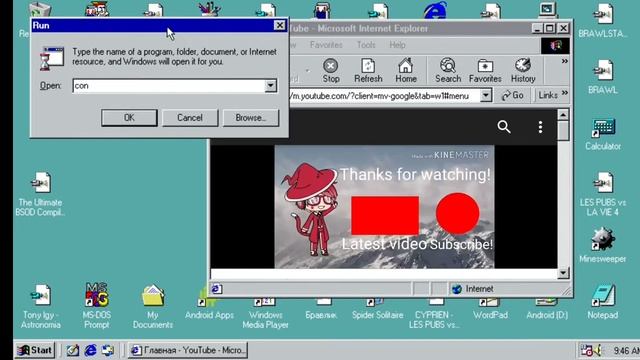Expand the IE toolbar overflow chevron
Image resolution: width=640 pixels, height=360 pixels.
[564, 61]
